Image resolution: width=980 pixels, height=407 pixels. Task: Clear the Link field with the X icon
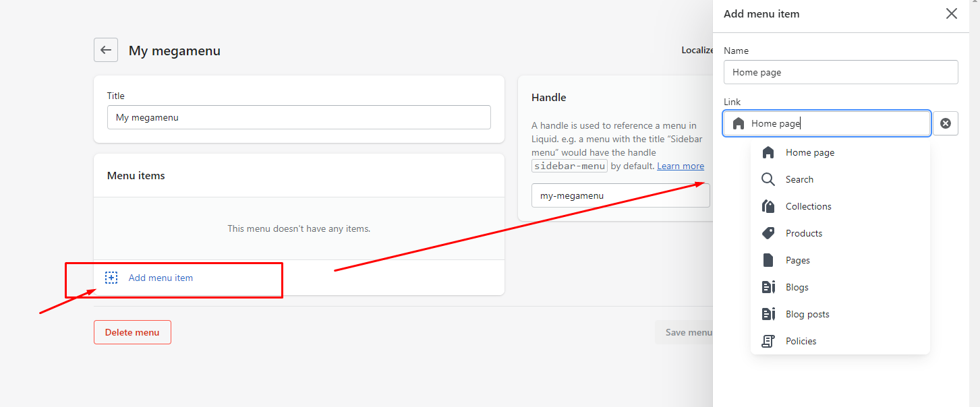click(946, 123)
